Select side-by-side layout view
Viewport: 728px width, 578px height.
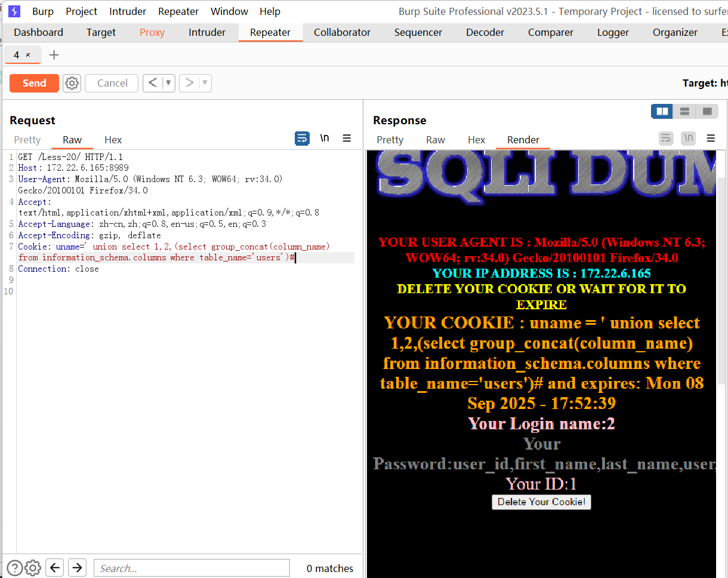pyautogui.click(x=662, y=111)
